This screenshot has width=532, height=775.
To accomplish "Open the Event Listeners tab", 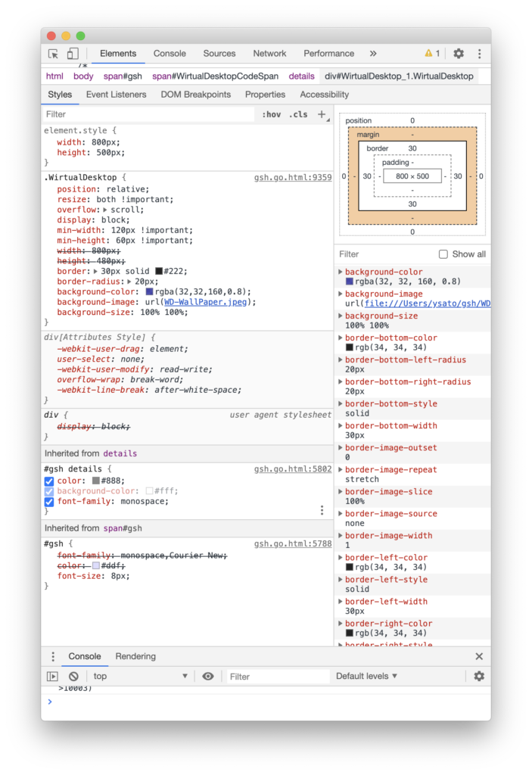I will coord(117,95).
